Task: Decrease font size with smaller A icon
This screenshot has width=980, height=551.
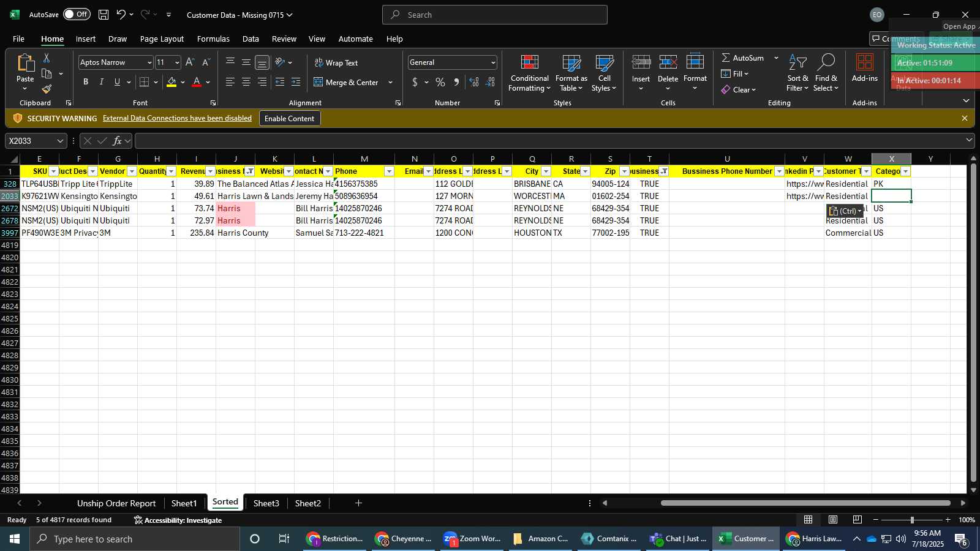Action: tap(206, 62)
